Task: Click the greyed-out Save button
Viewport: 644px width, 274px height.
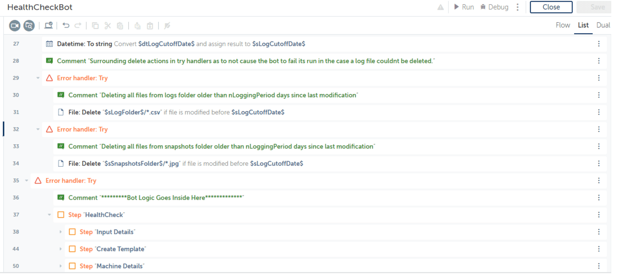Action: coord(594,7)
